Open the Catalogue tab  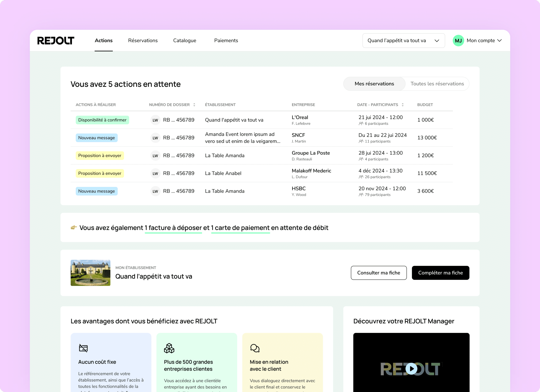coord(185,41)
